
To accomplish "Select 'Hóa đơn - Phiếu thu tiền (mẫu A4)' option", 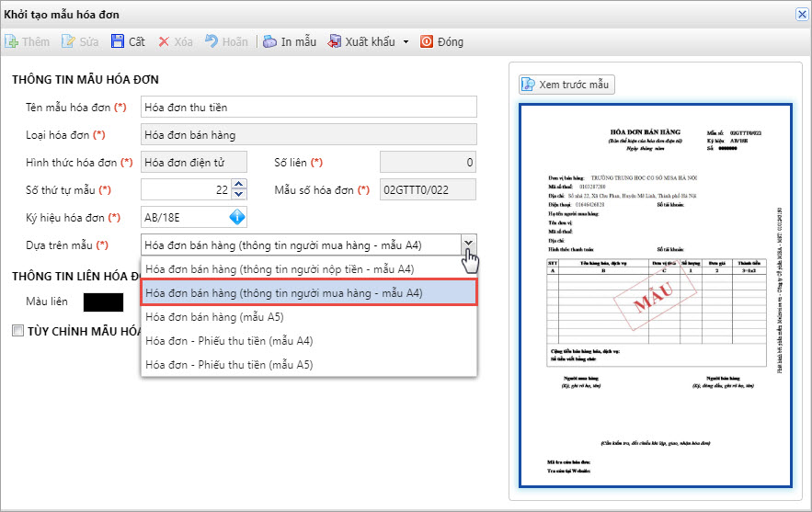I will (x=309, y=341).
